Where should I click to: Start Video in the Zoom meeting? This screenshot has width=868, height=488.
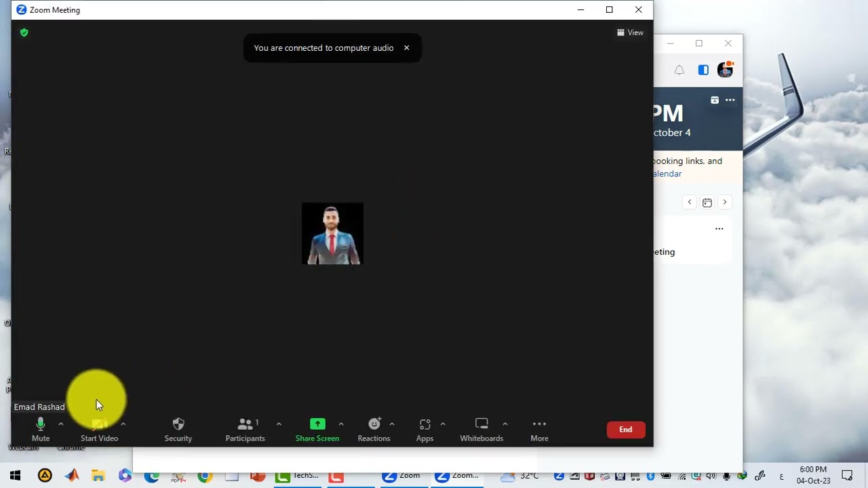(x=99, y=430)
